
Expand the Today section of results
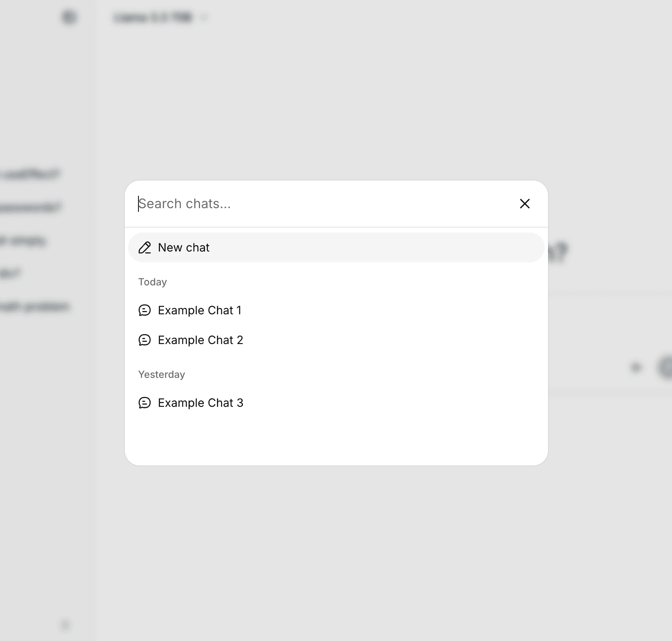(152, 282)
